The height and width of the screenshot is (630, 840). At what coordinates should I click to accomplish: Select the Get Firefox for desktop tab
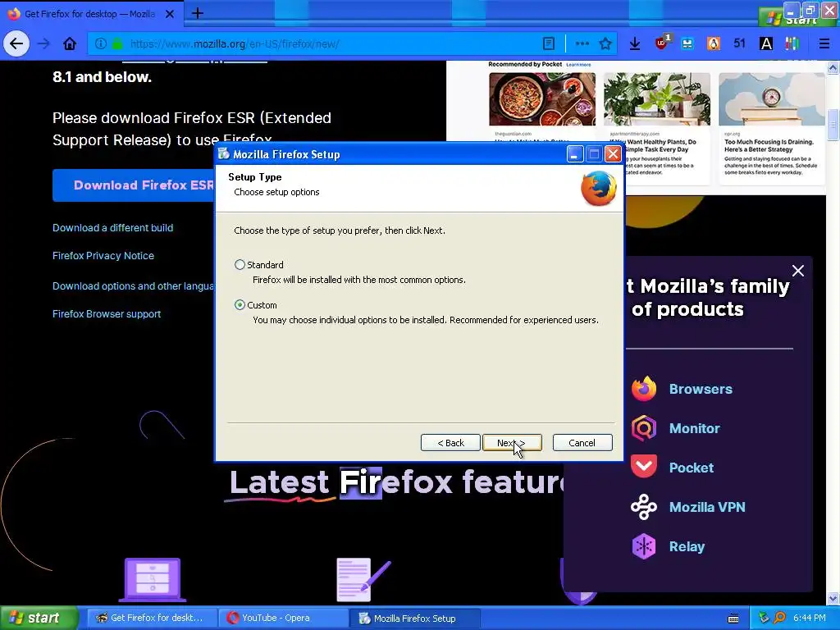click(x=91, y=14)
